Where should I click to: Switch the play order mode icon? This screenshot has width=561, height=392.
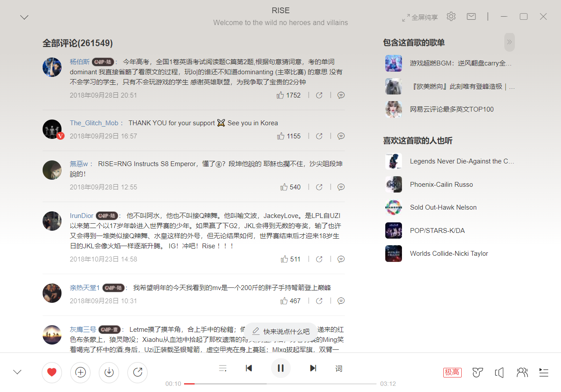[x=223, y=368]
